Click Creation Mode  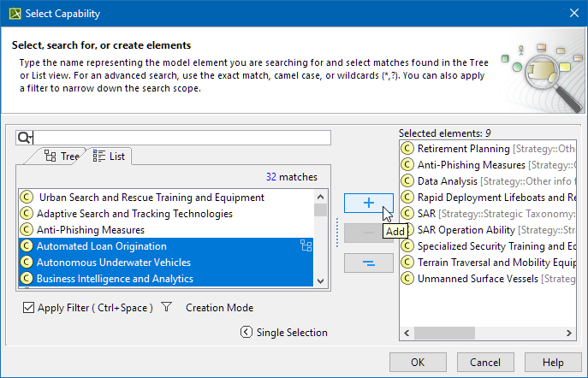219,308
